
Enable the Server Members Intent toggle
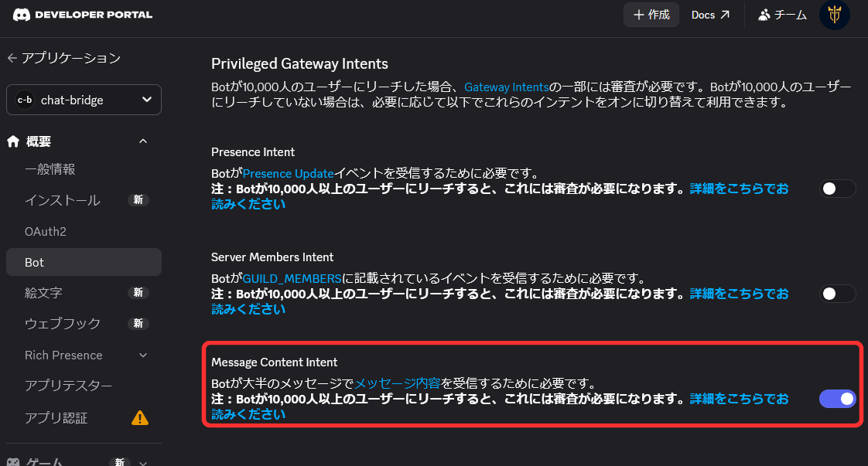click(837, 294)
